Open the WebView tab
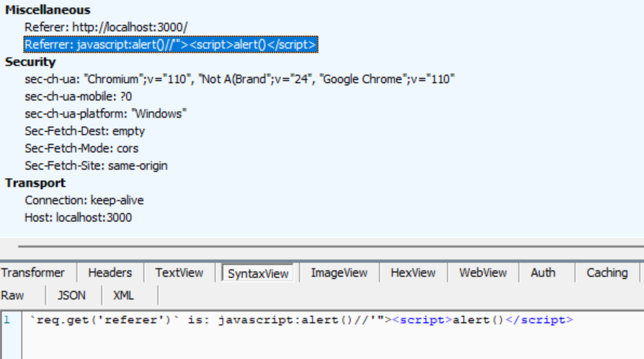Screen dimensions: 644x359 point(483,272)
